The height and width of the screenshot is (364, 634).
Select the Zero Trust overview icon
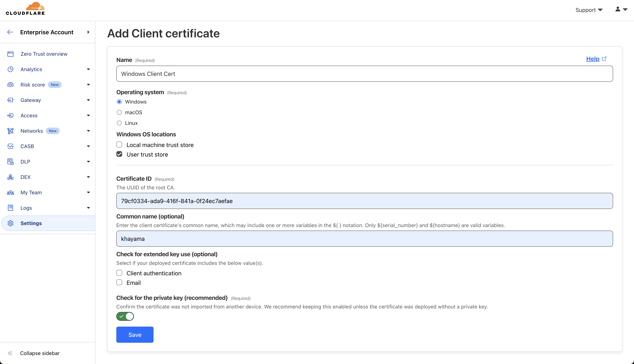10,54
